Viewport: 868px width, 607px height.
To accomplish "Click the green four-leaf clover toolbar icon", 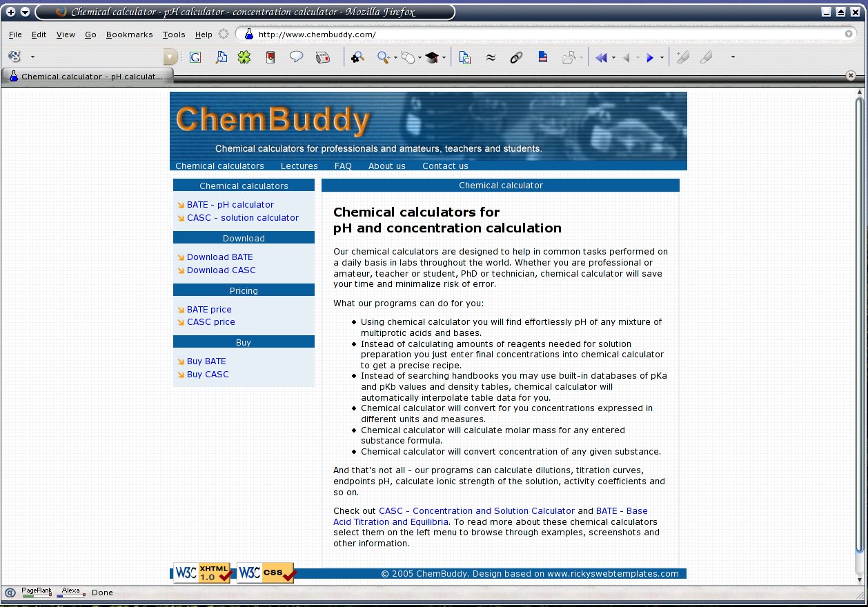I will [x=244, y=57].
